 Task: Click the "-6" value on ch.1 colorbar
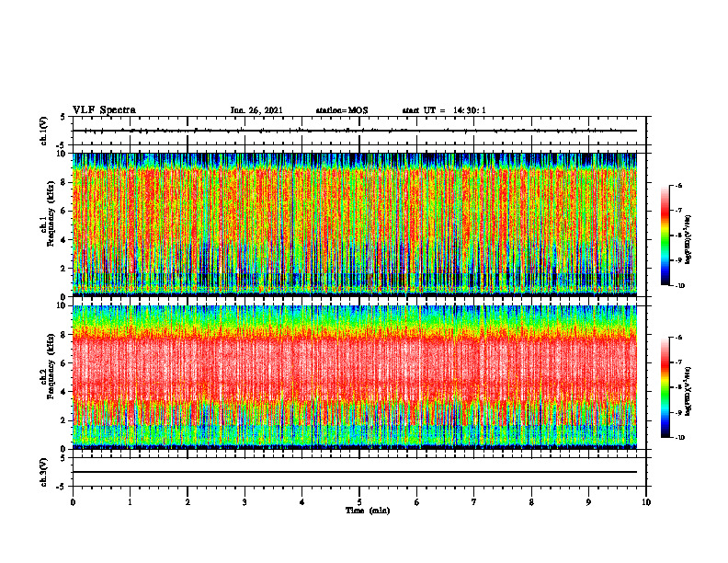pos(679,185)
